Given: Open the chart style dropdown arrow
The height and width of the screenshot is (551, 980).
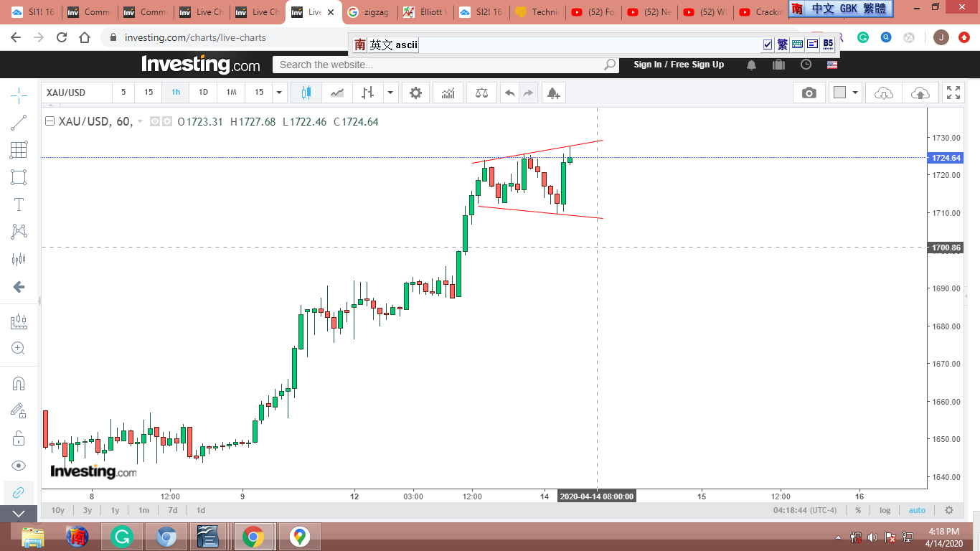Looking at the screenshot, I should 390,93.
